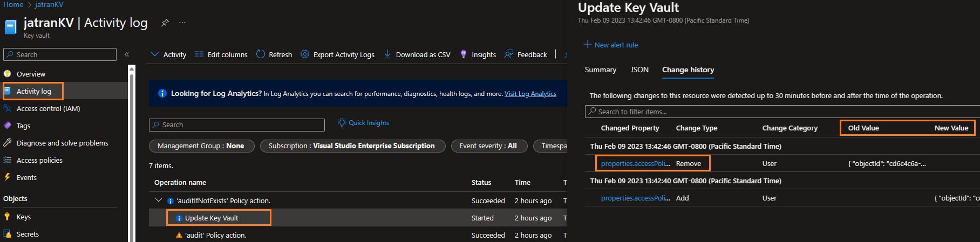Viewport: 980px width, 242px height.
Task: Click the 'auditIfNotExists' Policy action text
Action: (x=223, y=200)
